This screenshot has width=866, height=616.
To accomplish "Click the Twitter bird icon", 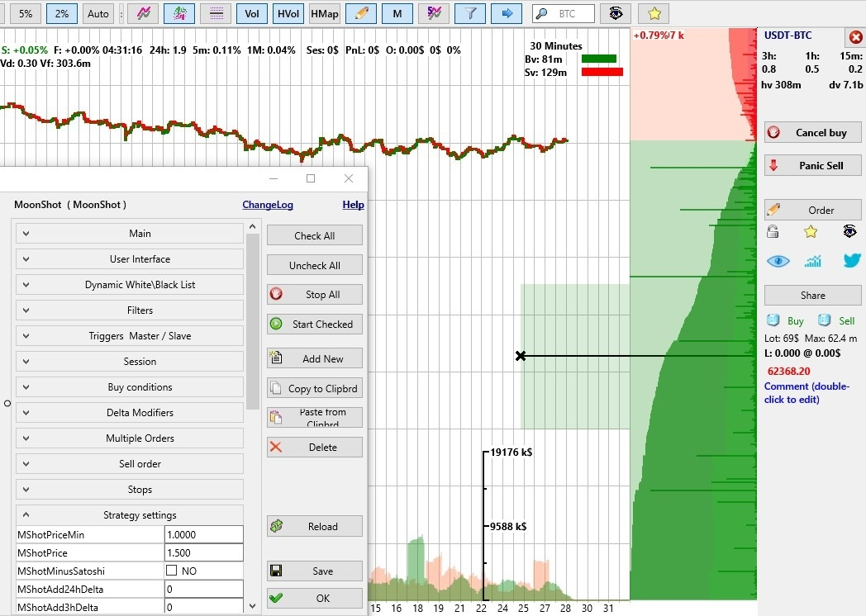I will 852,260.
